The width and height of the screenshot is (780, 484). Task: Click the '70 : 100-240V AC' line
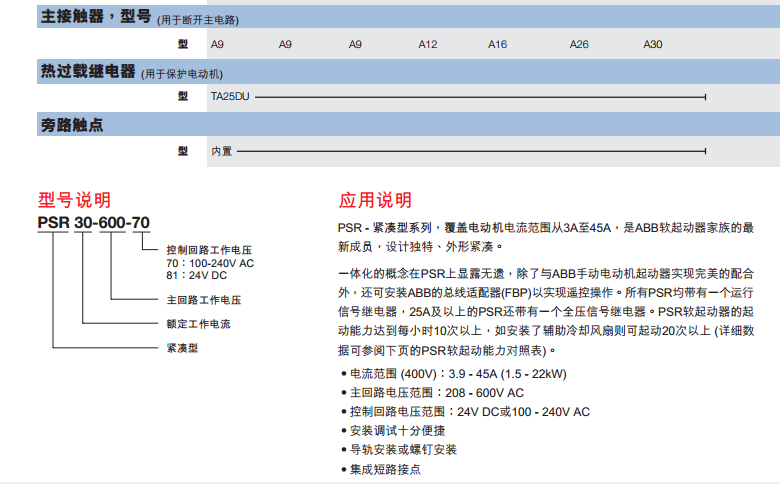tap(210, 263)
